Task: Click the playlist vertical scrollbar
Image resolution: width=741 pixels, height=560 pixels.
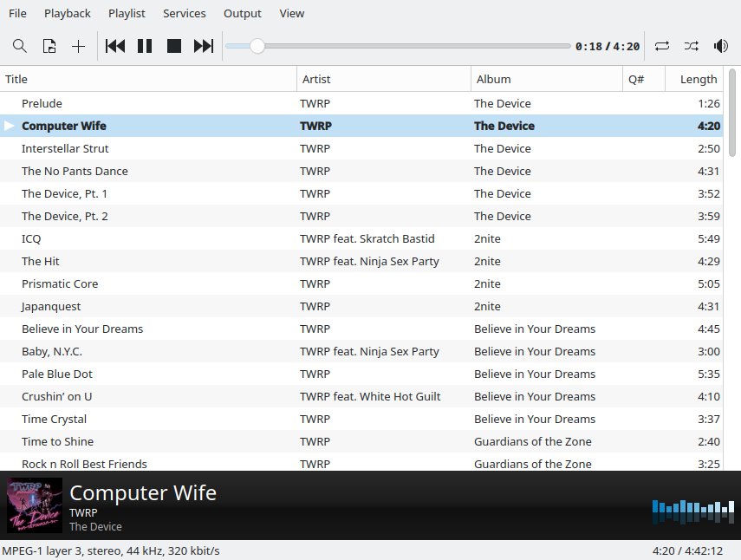Action: [732, 113]
